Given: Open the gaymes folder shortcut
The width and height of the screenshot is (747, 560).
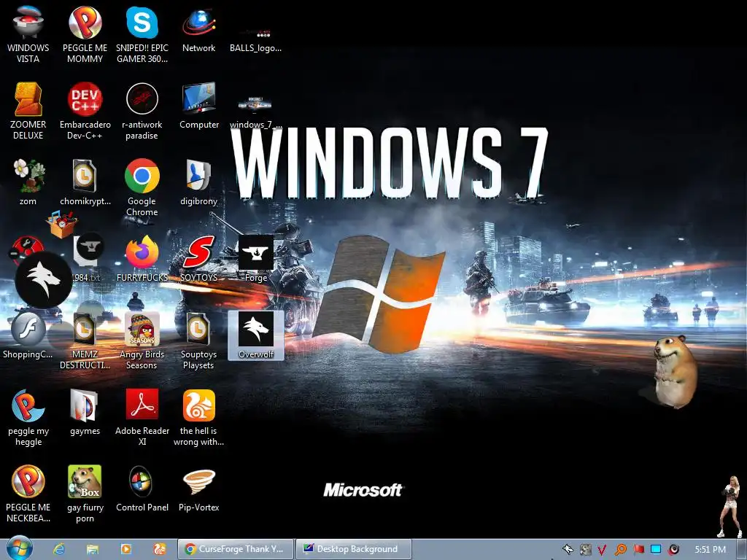Looking at the screenshot, I should (x=85, y=413).
